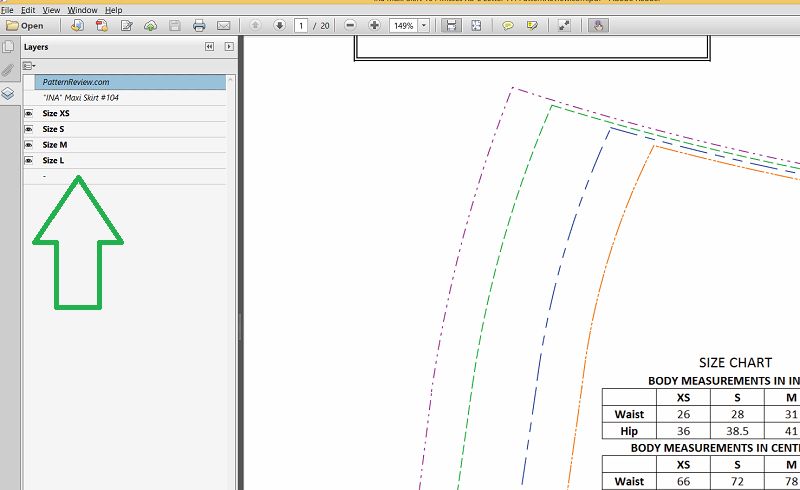Hide the Size XS layer eye
Screen dimensions: 800x490
29,113
